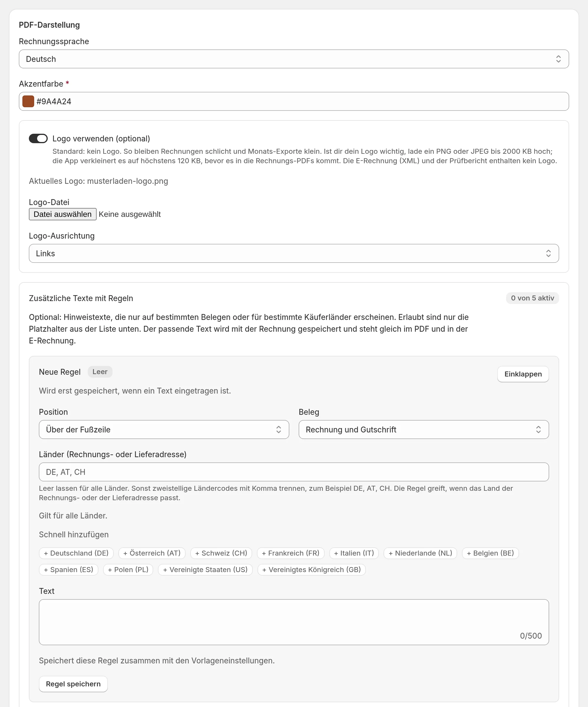Click the 'Gilt für alle Länder.' text
588x707 pixels.
(x=73, y=516)
